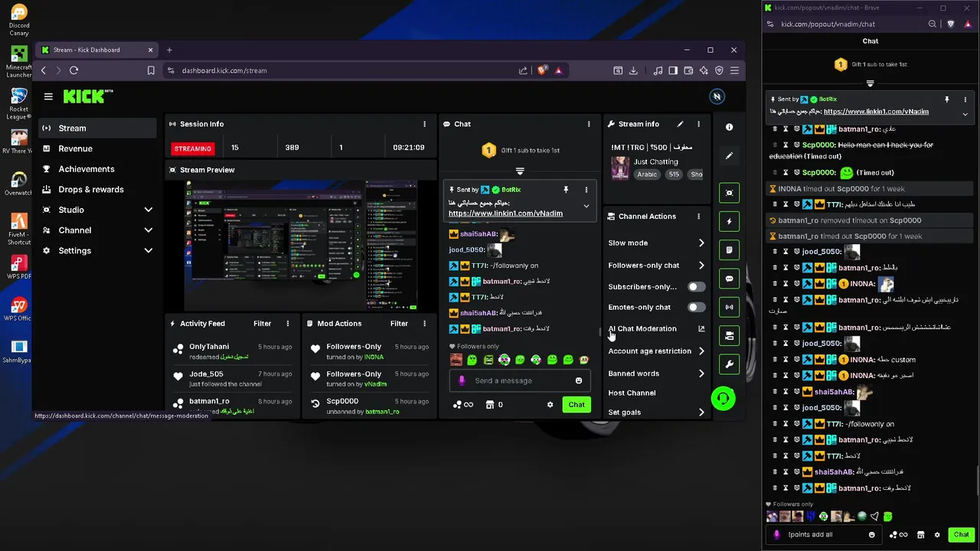980x551 pixels.
Task: Open the green headset support button
Action: point(723,399)
